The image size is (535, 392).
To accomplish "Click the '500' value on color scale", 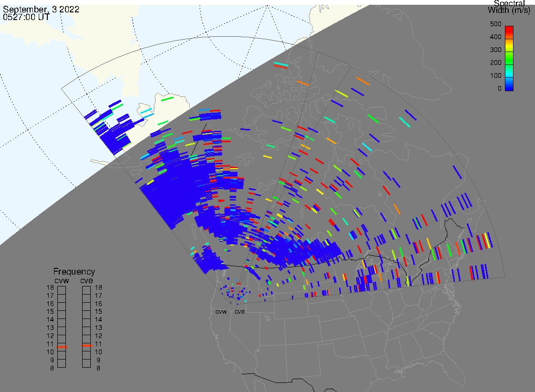I will click(x=495, y=24).
